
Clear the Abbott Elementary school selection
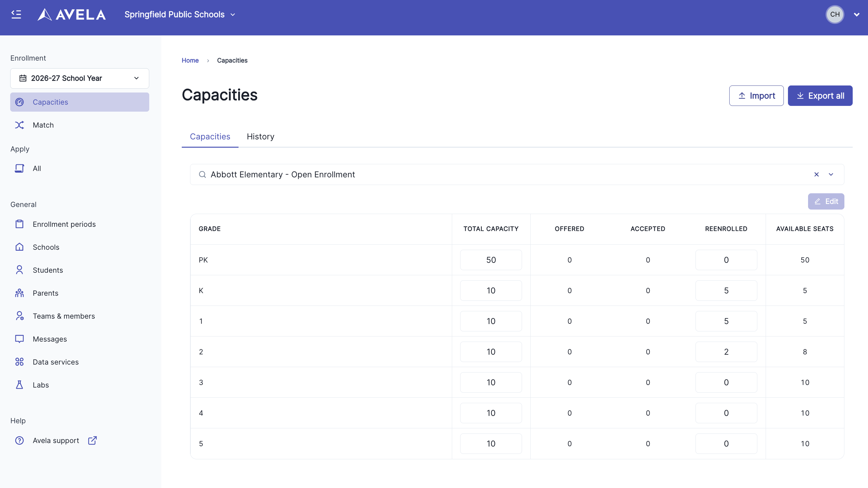[816, 174]
